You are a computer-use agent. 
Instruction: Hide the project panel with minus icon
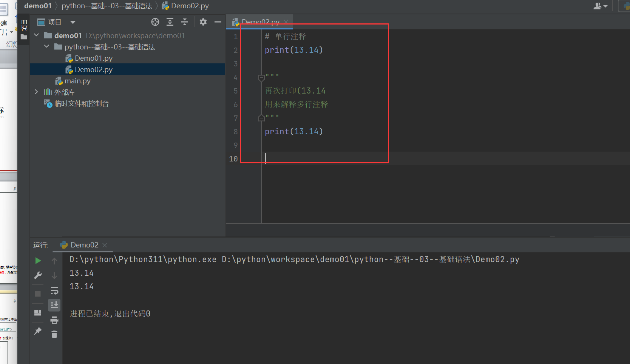coord(218,22)
